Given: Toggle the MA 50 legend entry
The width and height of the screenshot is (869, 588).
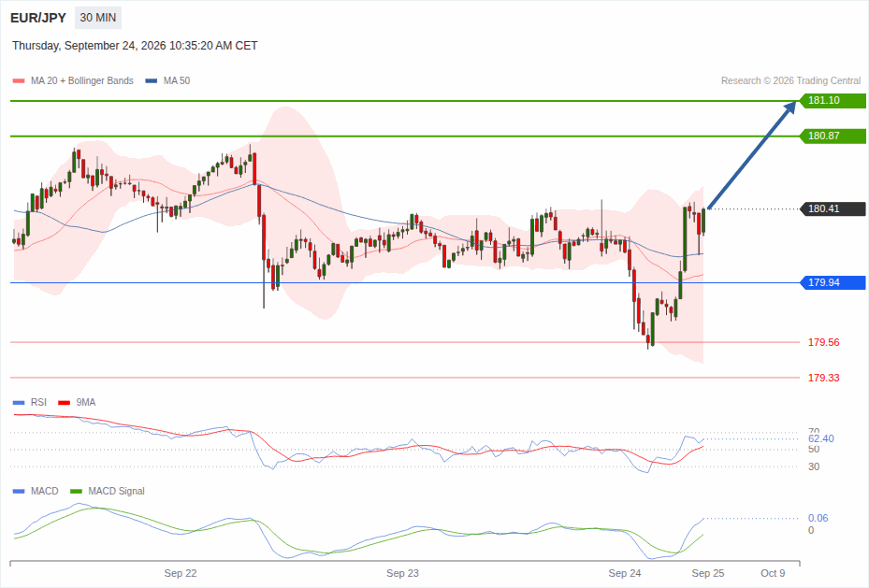Looking at the screenshot, I should [x=167, y=80].
